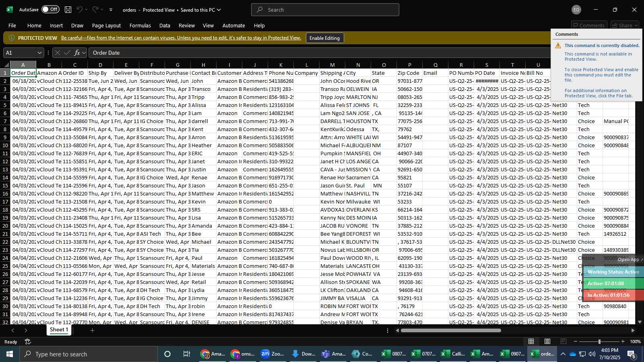Open Customize Quick Access Toolbar arrow
This screenshot has height=362, width=644.
click(111, 10)
